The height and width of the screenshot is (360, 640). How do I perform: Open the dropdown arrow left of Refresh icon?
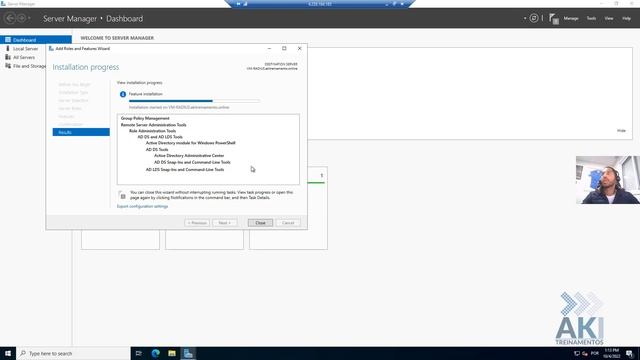click(x=525, y=18)
